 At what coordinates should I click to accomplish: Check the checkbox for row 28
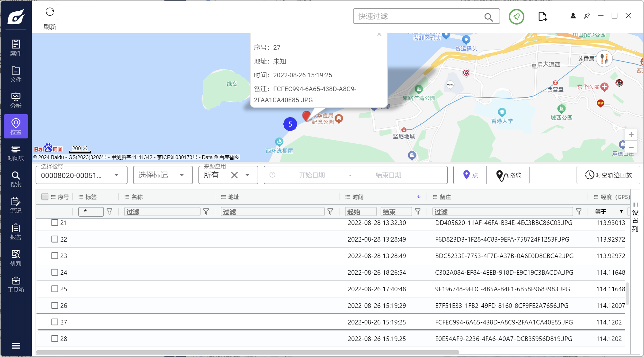55,339
